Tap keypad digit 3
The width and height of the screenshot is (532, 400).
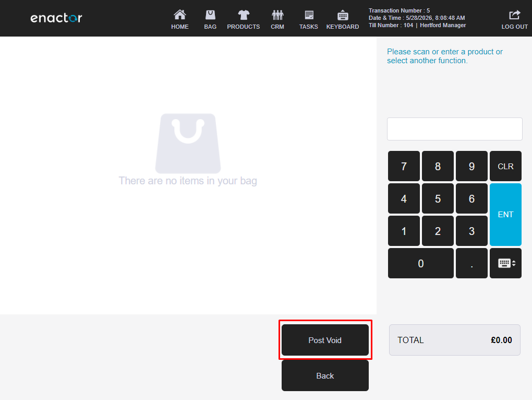coord(471,231)
